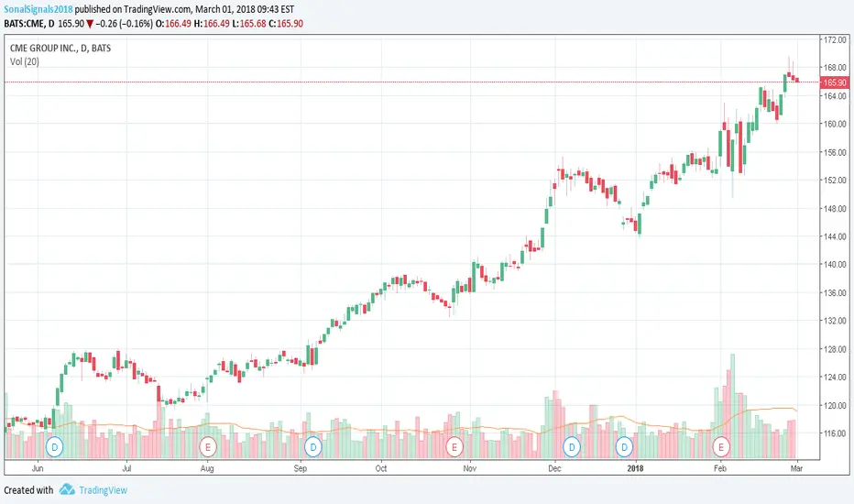Click the Created with caption text

(x=28, y=490)
